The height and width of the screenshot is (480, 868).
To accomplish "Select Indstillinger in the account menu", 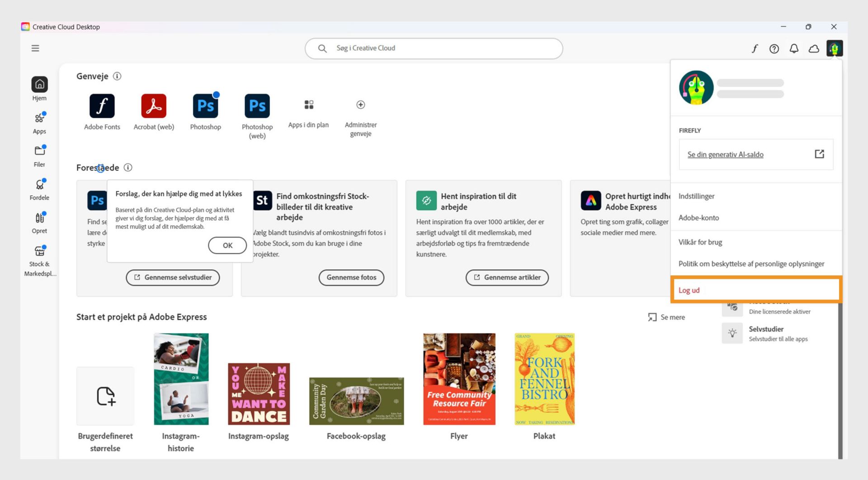I will click(x=696, y=196).
